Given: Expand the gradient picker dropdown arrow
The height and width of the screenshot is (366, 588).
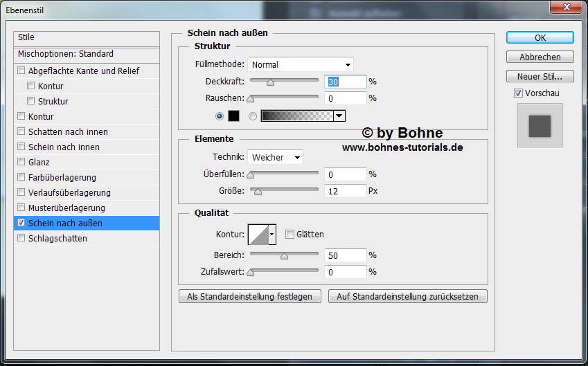Looking at the screenshot, I should [339, 116].
